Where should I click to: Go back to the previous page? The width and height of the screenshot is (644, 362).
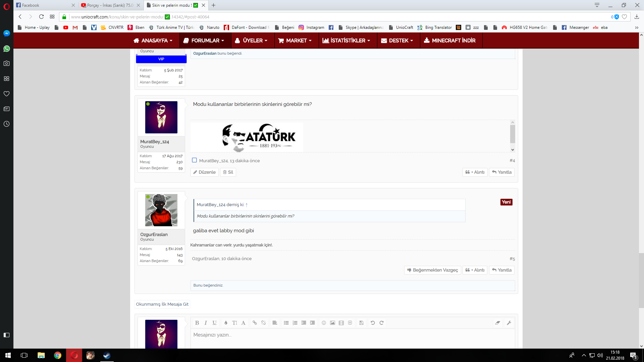point(20,17)
